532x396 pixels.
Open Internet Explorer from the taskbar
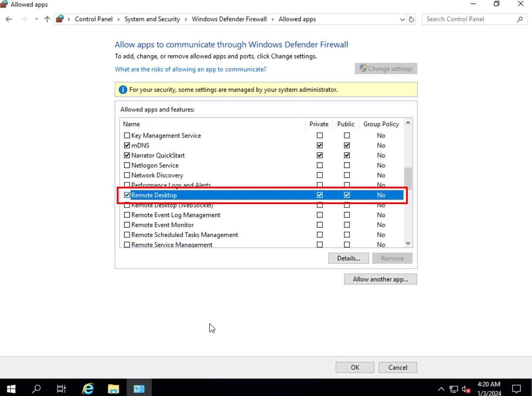click(88, 388)
